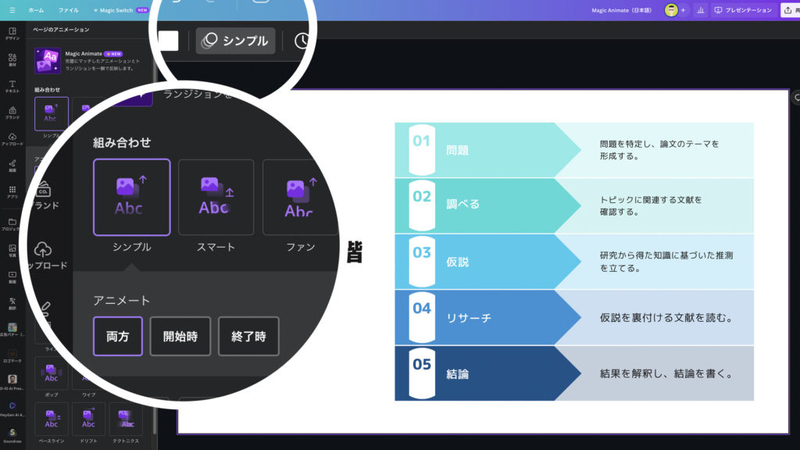Click the share button at top right

coord(790,10)
